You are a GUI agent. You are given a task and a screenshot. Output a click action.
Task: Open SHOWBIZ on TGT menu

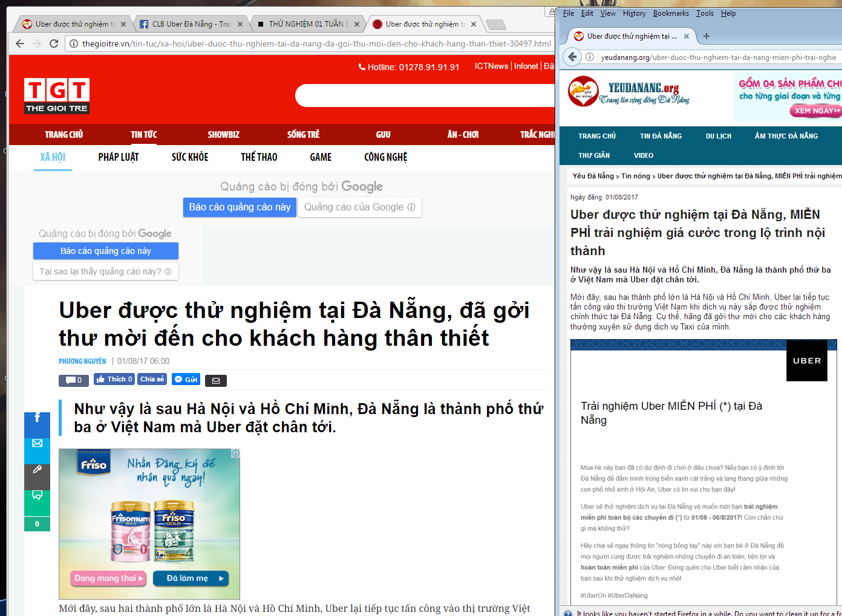point(224,134)
